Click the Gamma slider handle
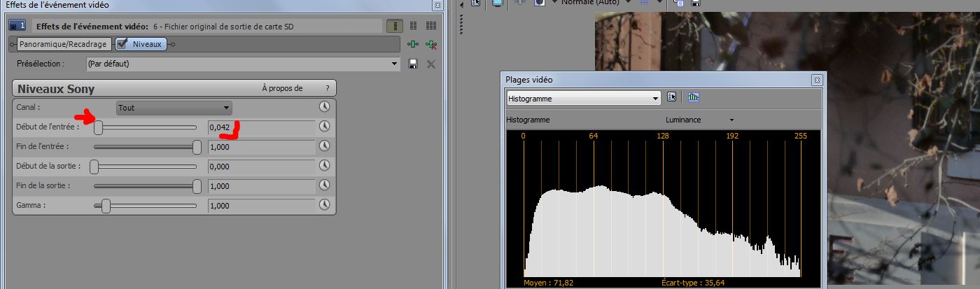980x289 pixels. point(106,205)
